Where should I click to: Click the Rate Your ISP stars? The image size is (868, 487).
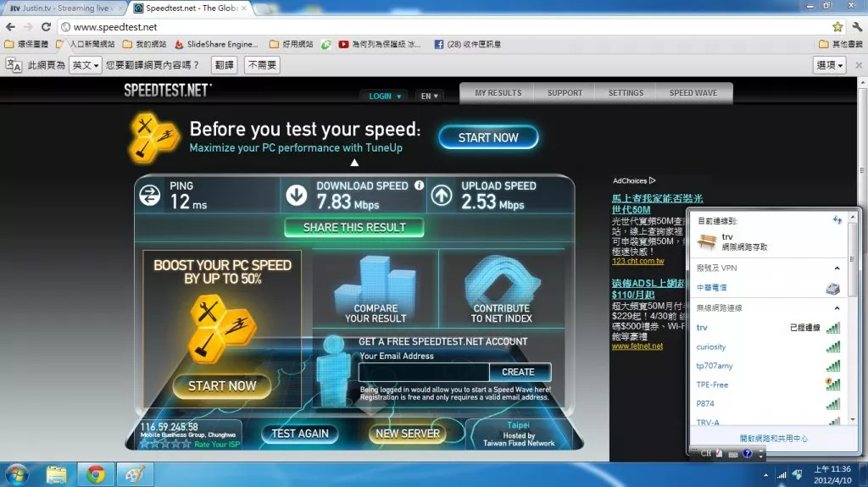click(x=165, y=444)
